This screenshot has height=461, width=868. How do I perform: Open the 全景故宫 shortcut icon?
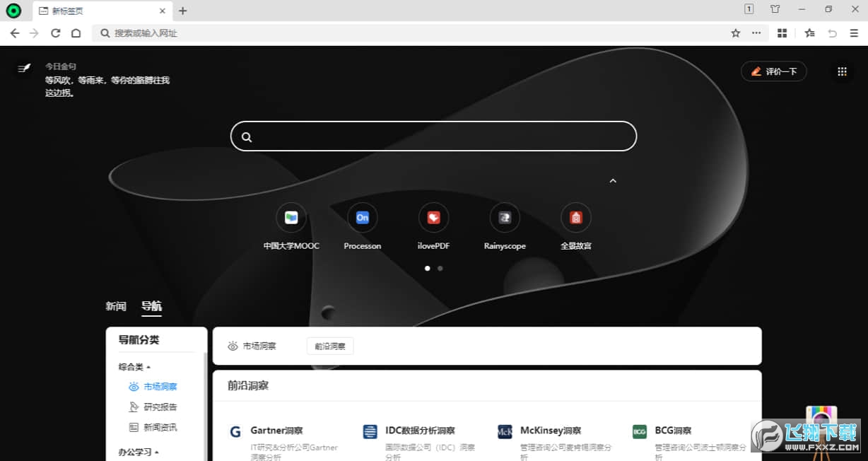(x=575, y=218)
